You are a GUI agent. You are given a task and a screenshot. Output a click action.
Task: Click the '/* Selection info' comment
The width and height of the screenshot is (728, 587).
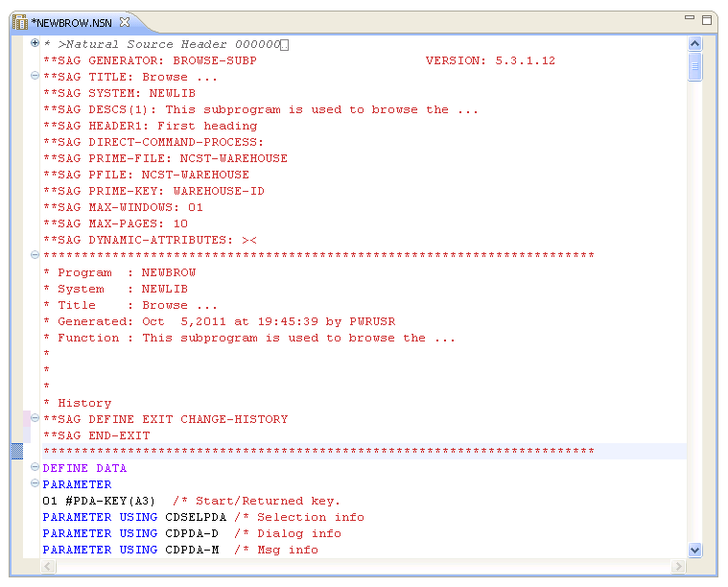tap(299, 517)
